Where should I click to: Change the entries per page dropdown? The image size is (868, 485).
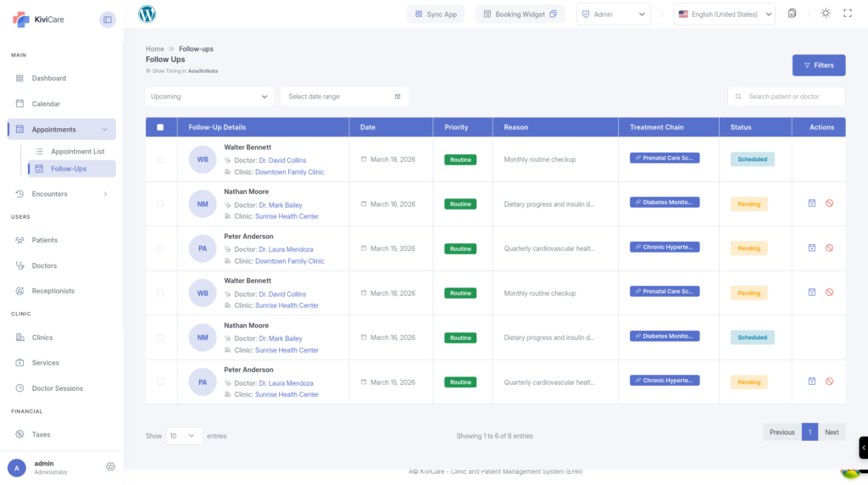pyautogui.click(x=184, y=435)
